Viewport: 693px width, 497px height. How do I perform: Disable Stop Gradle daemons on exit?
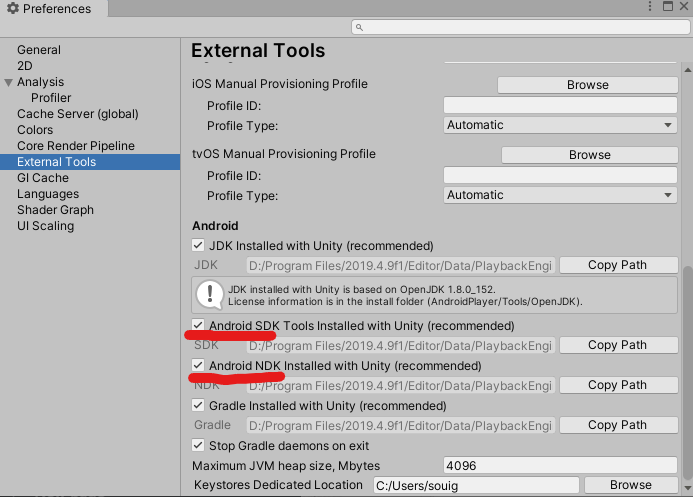coord(198,445)
